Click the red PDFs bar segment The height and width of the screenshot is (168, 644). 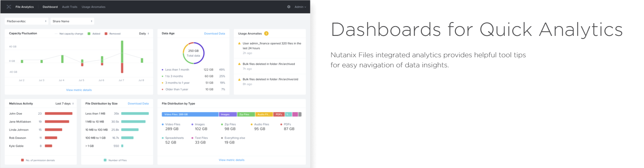pos(279,114)
